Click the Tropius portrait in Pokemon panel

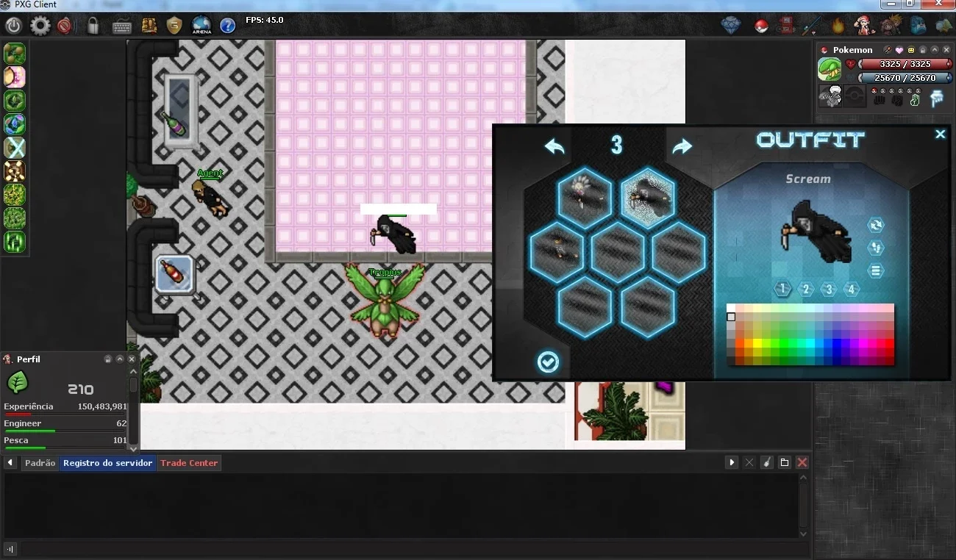(830, 70)
